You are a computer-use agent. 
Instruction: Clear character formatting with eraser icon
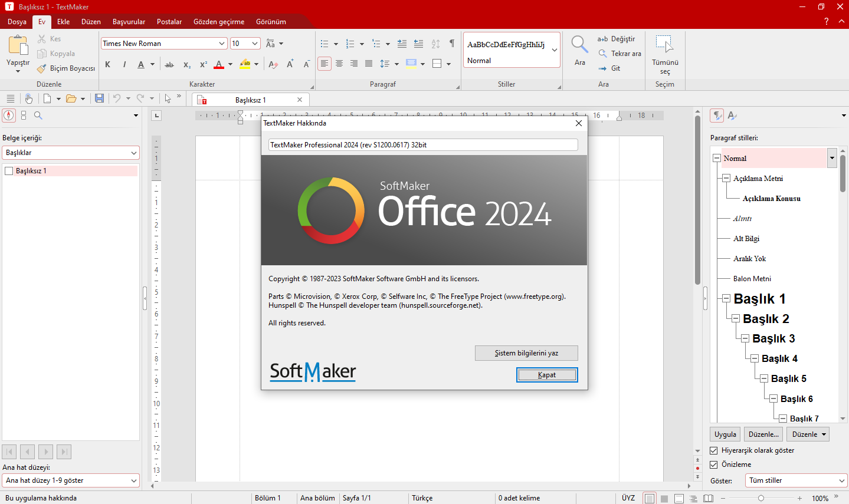click(x=273, y=64)
